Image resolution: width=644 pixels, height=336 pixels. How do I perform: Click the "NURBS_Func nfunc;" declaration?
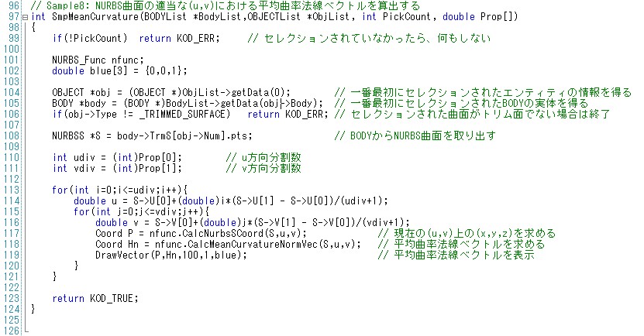coord(98,60)
